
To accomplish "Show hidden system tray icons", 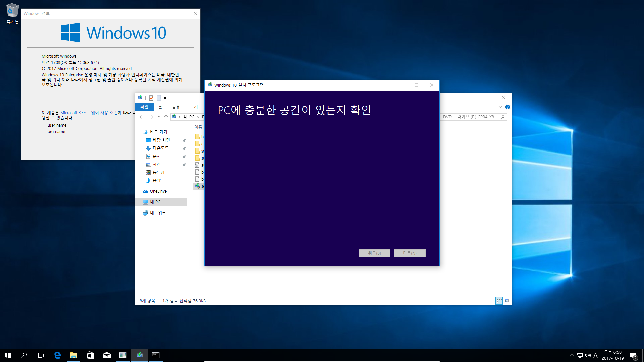I will [572, 355].
